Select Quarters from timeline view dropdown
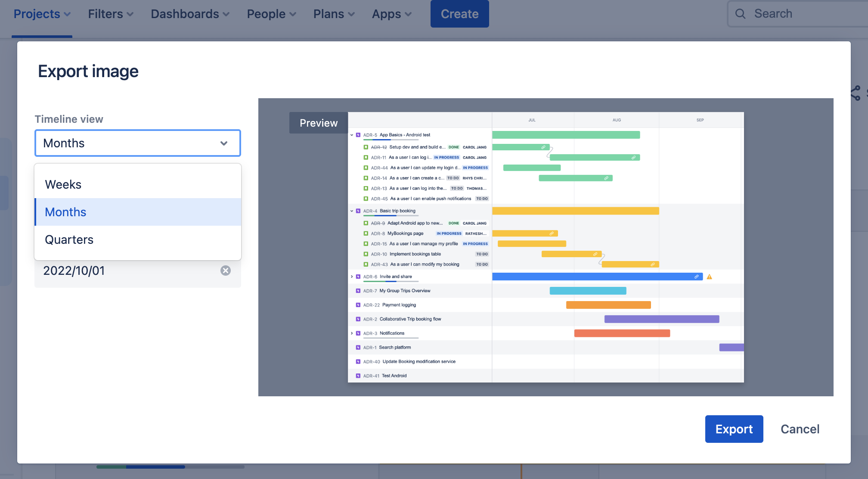 coord(69,239)
